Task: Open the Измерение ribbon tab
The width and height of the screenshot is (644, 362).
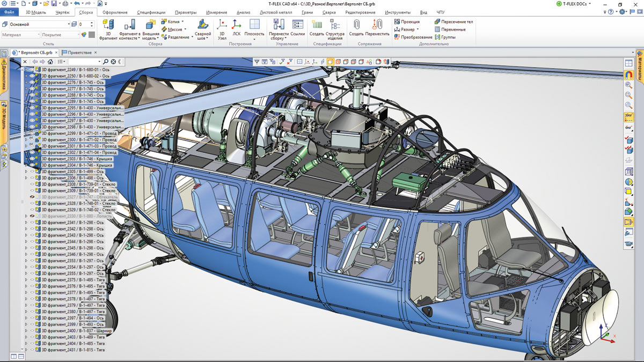Action: pos(216,12)
